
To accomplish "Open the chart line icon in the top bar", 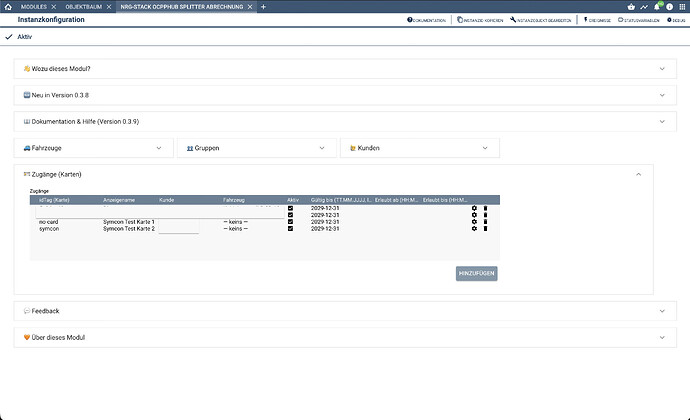I will click(x=644, y=7).
